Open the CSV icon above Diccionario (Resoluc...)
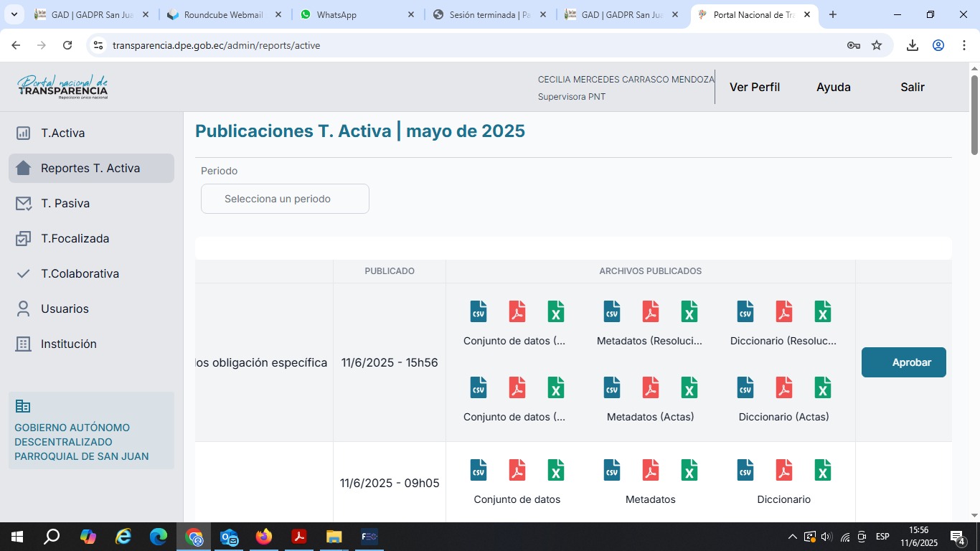The image size is (980, 551). 745,311
